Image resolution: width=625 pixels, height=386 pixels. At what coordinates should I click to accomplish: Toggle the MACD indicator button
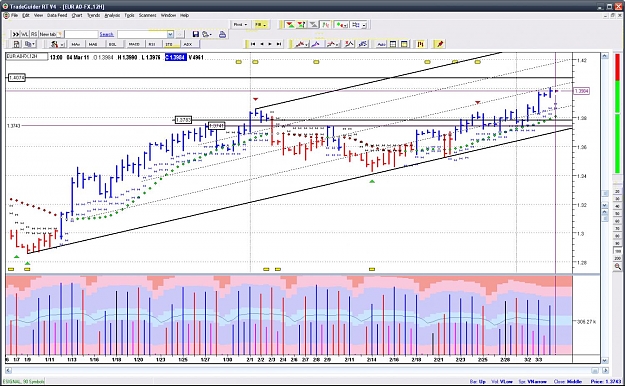(x=134, y=44)
